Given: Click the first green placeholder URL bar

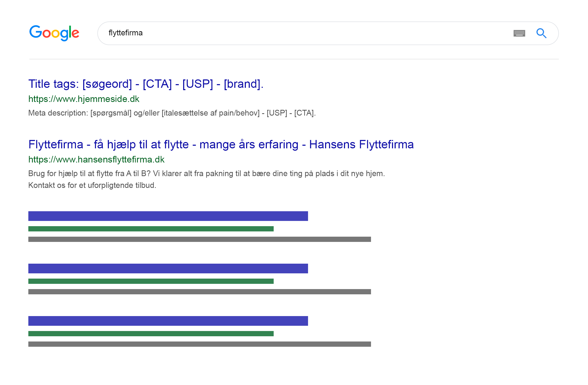Looking at the screenshot, I should (x=151, y=229).
